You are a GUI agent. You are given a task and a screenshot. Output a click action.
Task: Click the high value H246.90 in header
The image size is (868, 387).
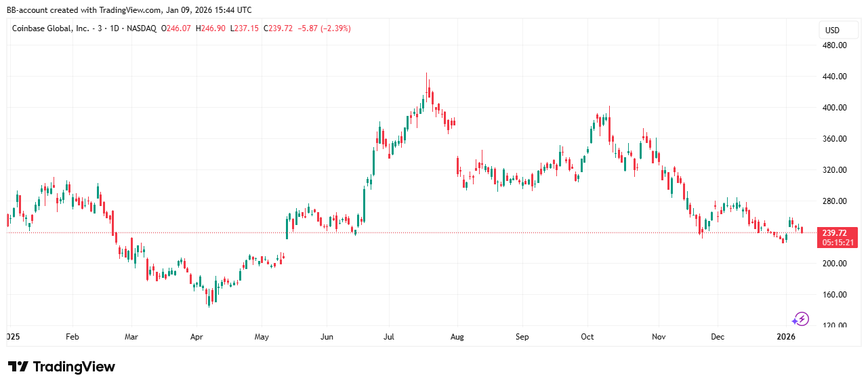tap(212, 28)
